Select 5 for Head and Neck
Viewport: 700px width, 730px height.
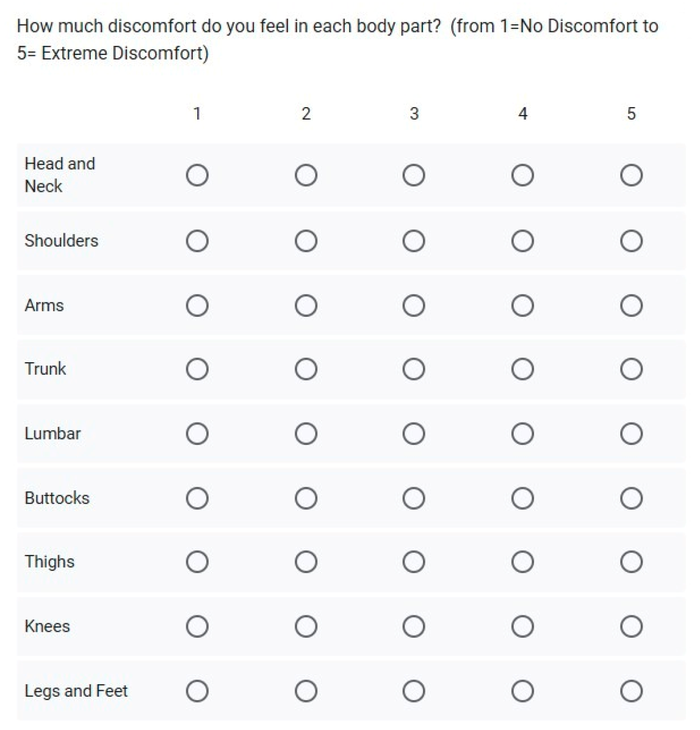click(631, 175)
